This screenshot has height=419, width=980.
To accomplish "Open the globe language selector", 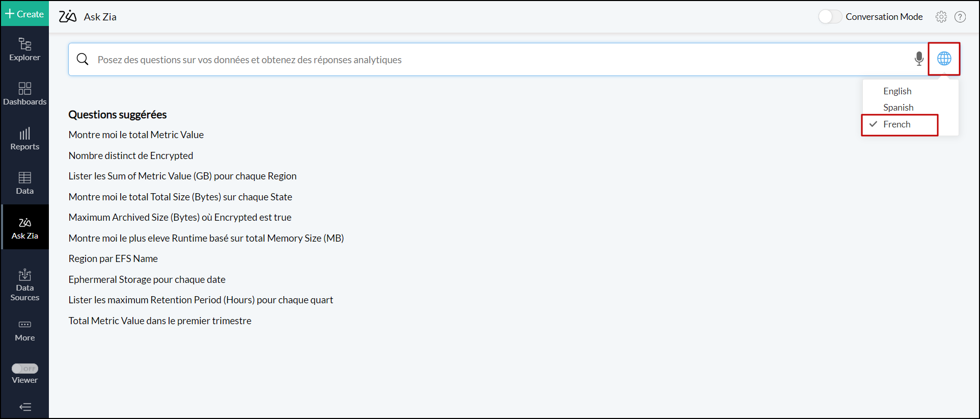I will click(x=944, y=59).
